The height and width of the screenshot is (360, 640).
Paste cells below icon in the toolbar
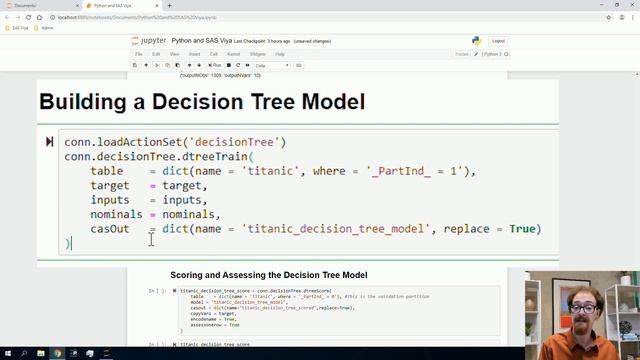[x=178, y=65]
